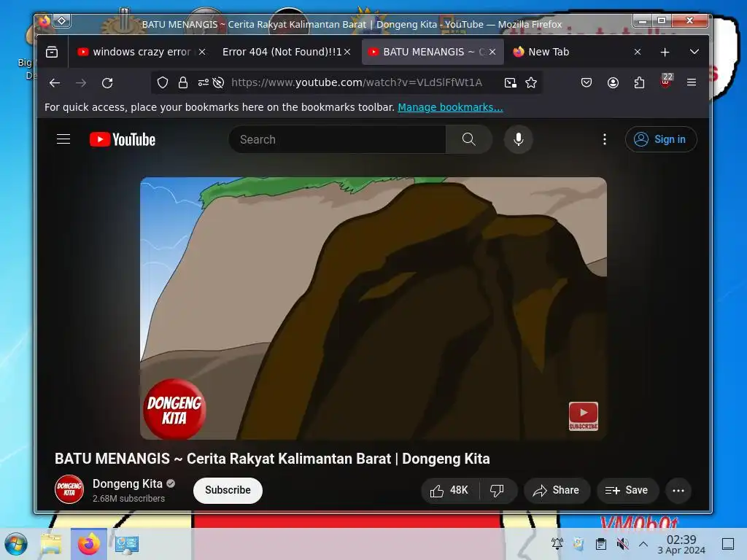This screenshot has width=747, height=560.
Task: Open a new tab with plus
Action: [665, 52]
